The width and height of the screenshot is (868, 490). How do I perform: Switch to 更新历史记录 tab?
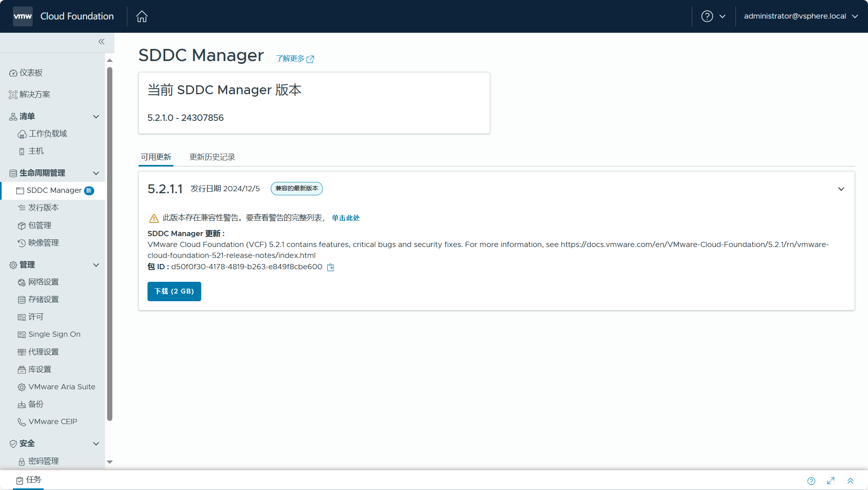pos(212,157)
